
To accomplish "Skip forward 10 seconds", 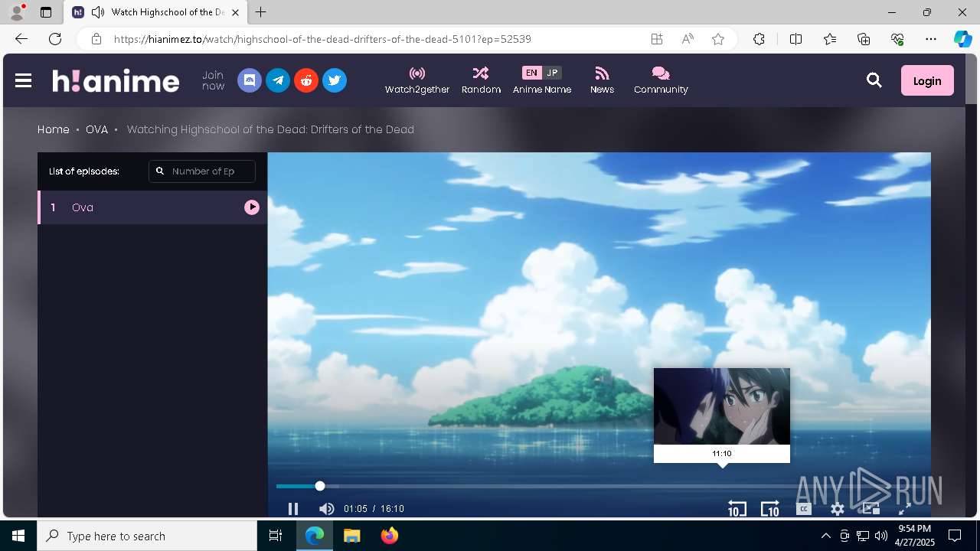I will (x=769, y=509).
